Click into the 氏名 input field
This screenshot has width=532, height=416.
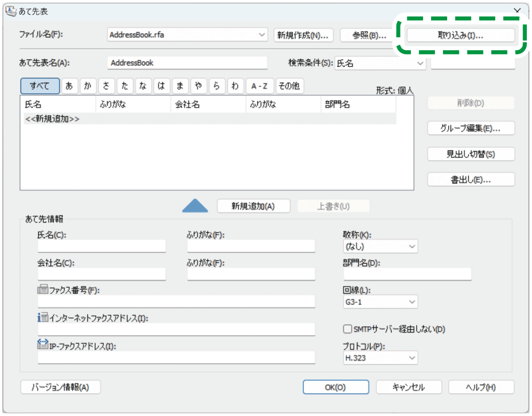tap(101, 246)
